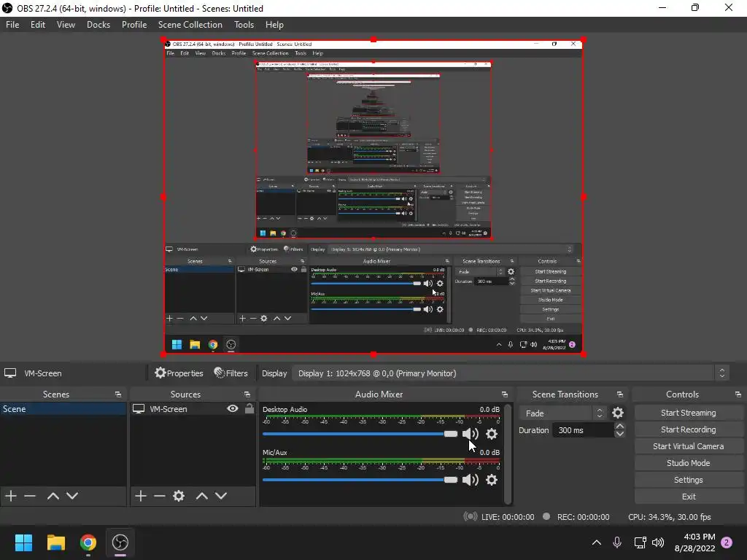
Task: Decrease transition duration with down arrow
Action: coord(620,434)
